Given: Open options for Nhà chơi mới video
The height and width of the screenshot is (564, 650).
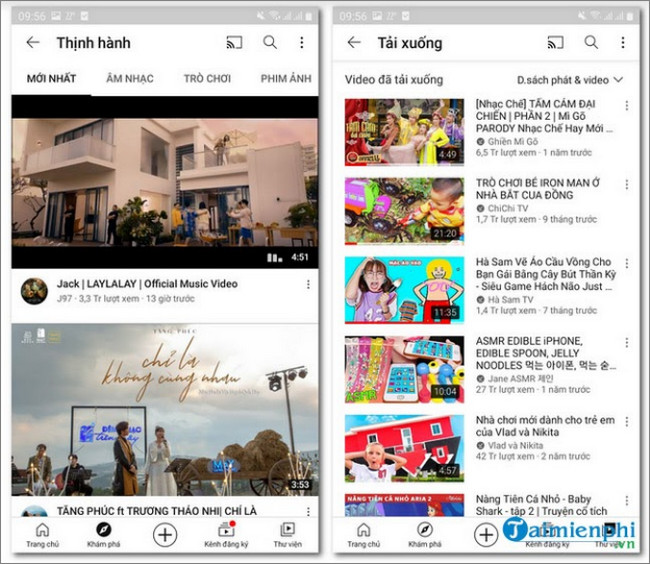Looking at the screenshot, I should (626, 421).
